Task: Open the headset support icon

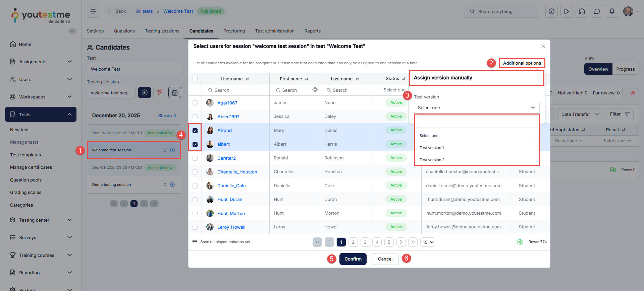Action: (x=582, y=11)
